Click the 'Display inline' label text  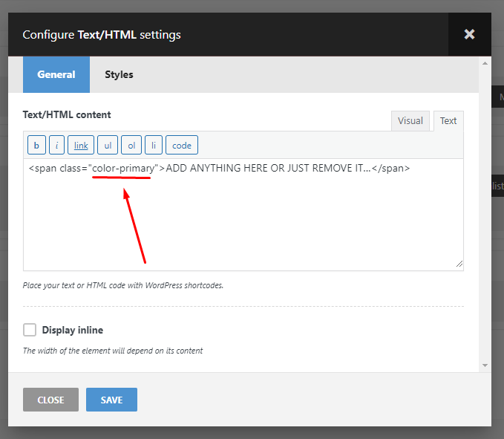click(73, 330)
